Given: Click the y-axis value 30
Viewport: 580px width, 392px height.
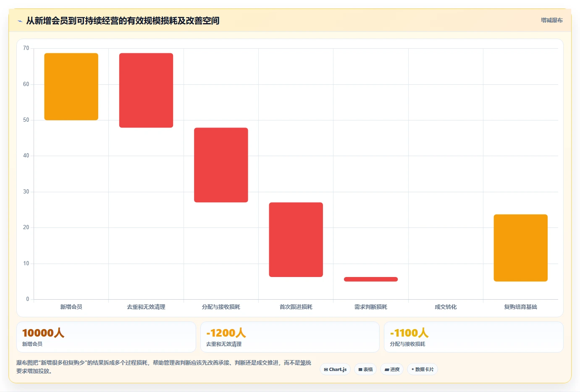Looking at the screenshot, I should tap(26, 192).
